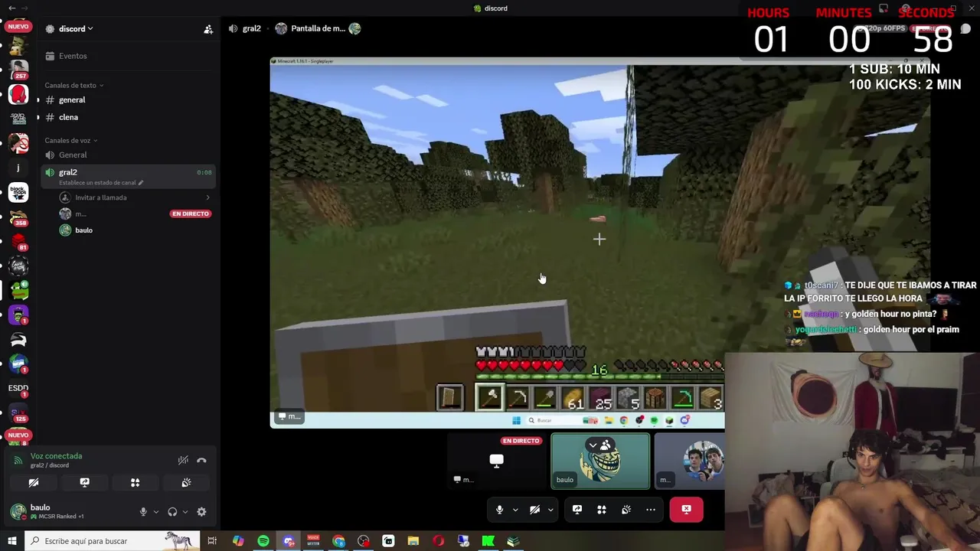
Task: Open the ESDD server icon
Action: click(x=18, y=389)
